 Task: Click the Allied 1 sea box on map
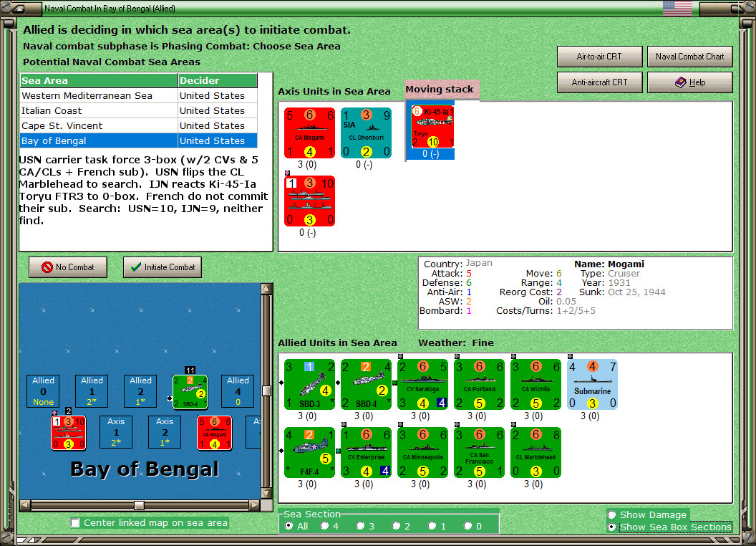click(x=92, y=391)
